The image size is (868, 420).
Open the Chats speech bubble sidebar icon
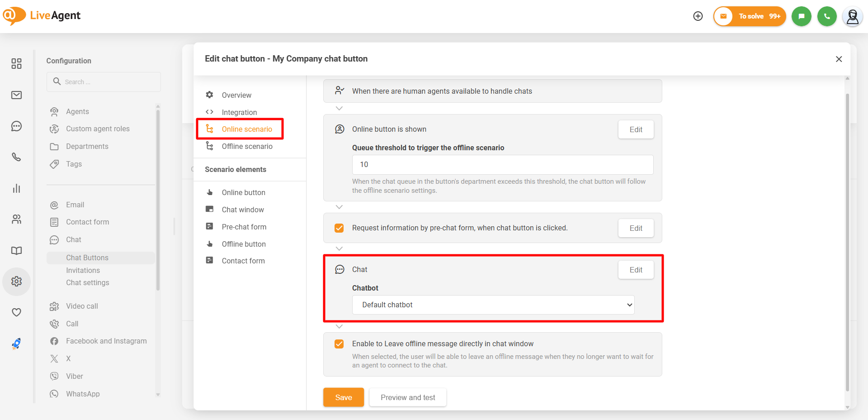[17, 126]
